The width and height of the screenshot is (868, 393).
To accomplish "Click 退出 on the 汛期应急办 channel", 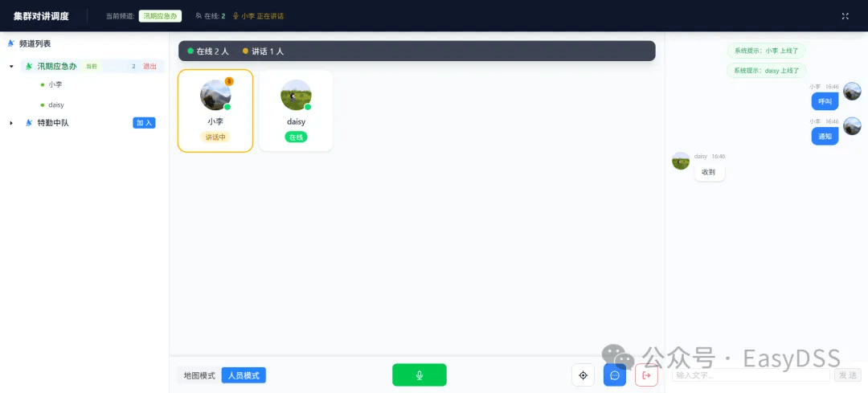I will click(149, 67).
